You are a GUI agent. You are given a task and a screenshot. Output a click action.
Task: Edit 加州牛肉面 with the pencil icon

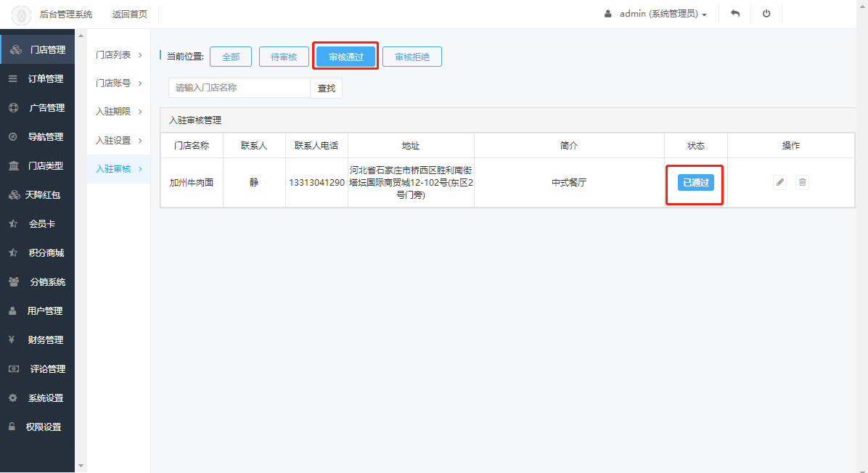(x=779, y=182)
